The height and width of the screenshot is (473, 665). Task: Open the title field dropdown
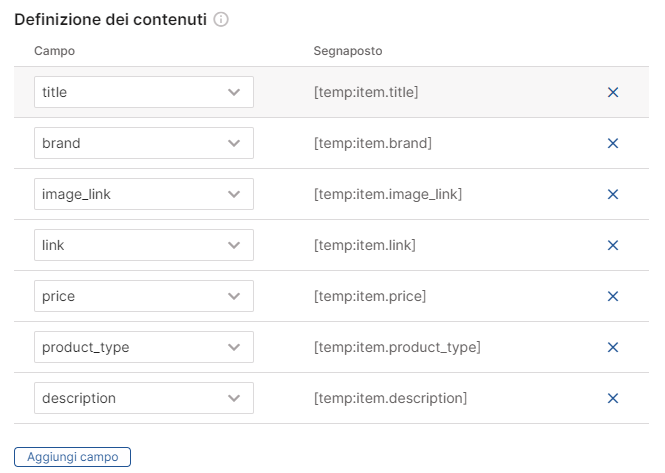coord(144,92)
